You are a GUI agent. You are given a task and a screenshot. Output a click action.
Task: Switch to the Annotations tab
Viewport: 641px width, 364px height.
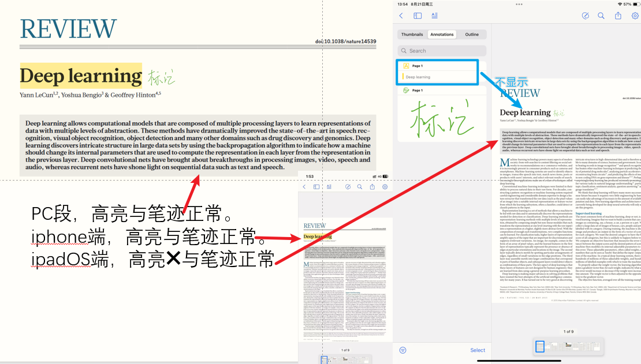[x=442, y=34]
